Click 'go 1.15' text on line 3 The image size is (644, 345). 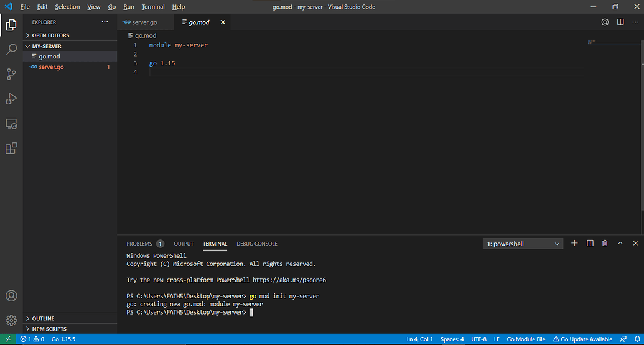point(162,63)
